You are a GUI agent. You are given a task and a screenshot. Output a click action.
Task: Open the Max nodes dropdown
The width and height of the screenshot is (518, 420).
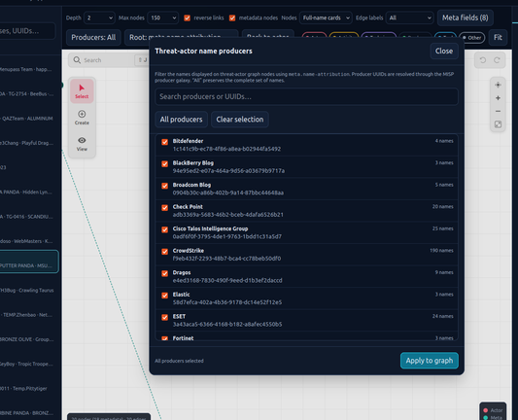163,17
